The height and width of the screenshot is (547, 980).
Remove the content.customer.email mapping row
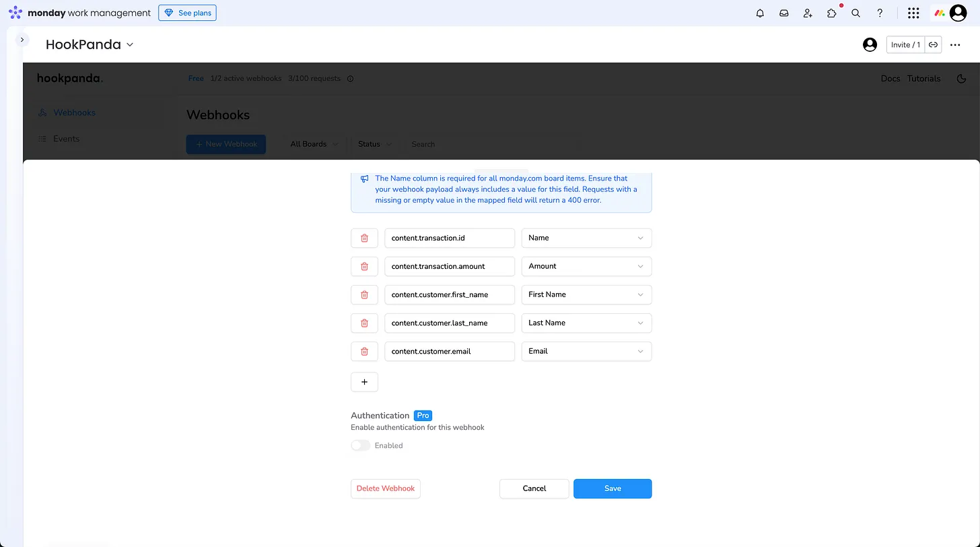click(364, 351)
